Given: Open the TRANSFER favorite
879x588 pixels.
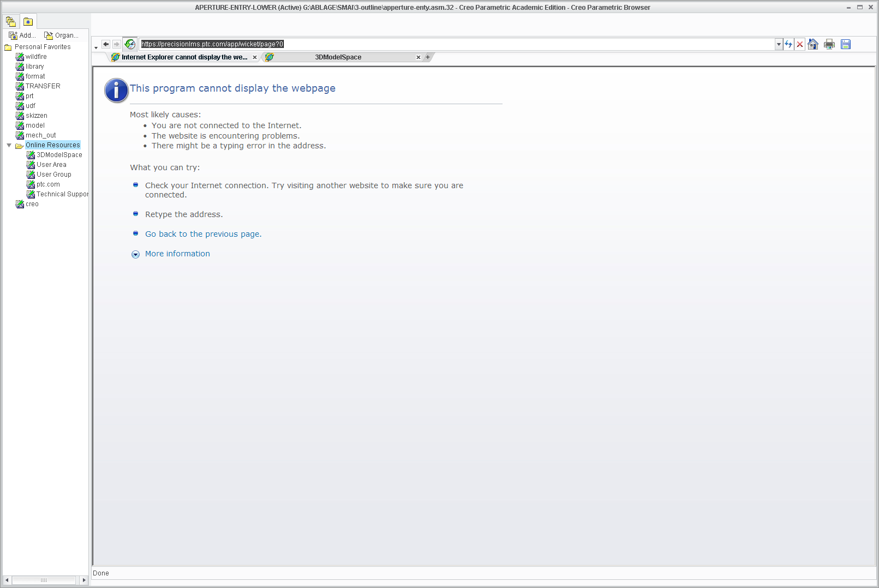Looking at the screenshot, I should point(43,86).
